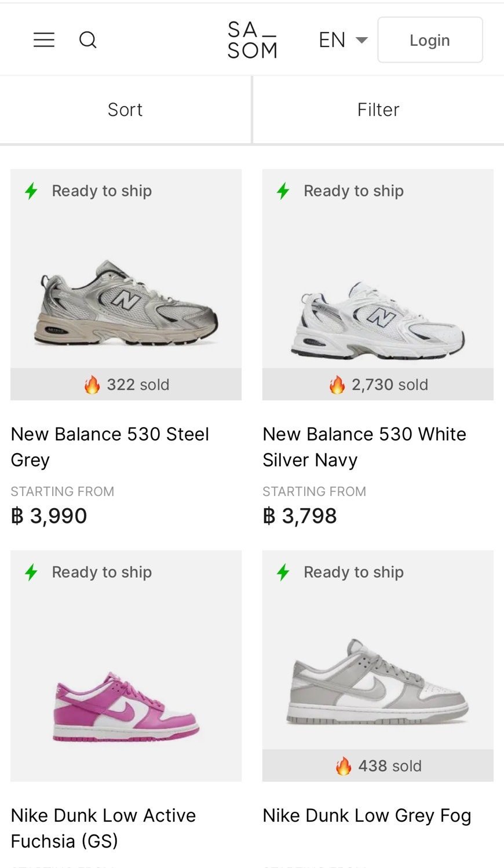Image resolution: width=504 pixels, height=868 pixels.
Task: Click the lightning icon on Steel Grey card
Action: [31, 191]
